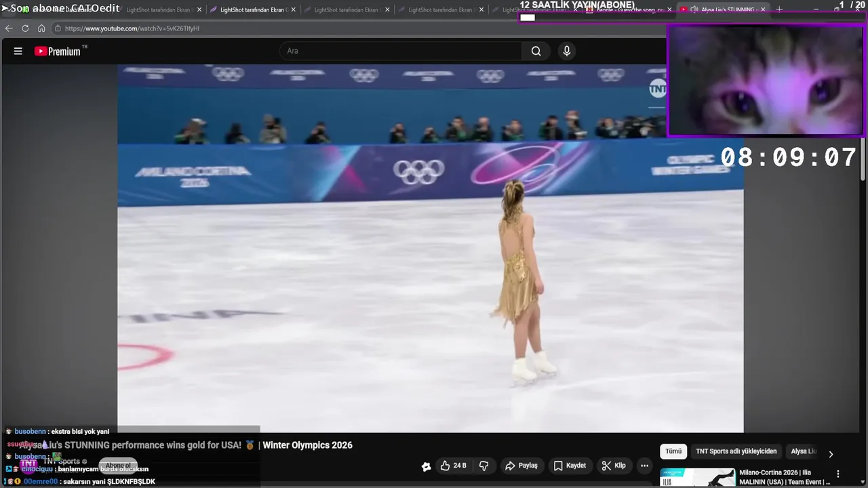Mute the Alysa Liu tab speaker icon

point(694,9)
